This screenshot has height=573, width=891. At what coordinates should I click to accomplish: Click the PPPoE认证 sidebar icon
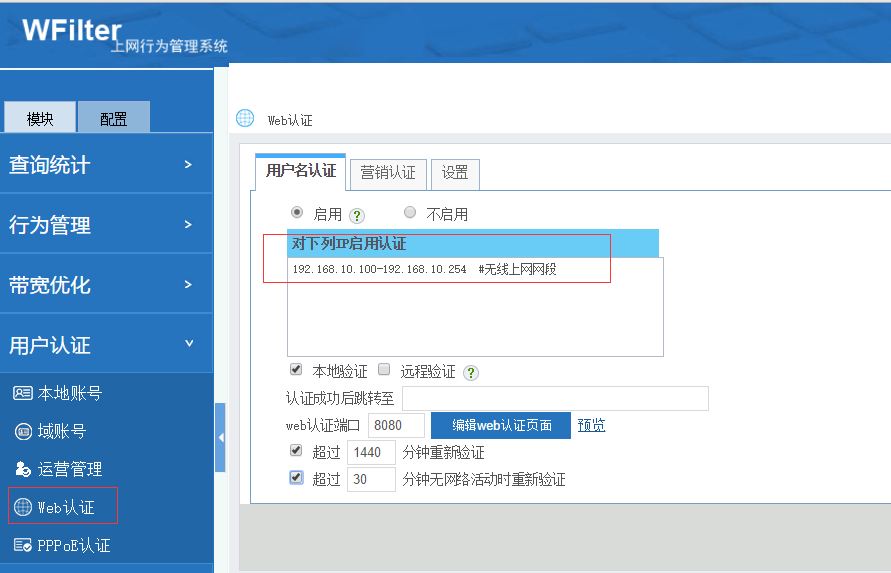[22, 545]
